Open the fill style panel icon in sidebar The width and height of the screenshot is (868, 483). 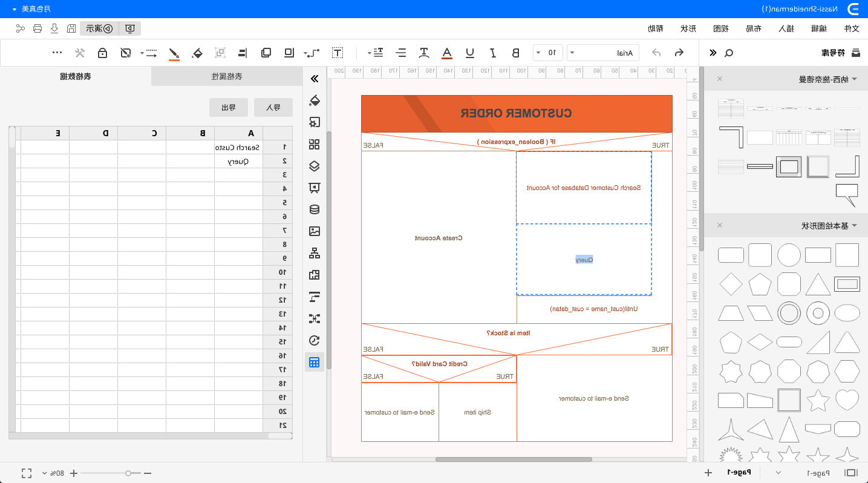314,100
